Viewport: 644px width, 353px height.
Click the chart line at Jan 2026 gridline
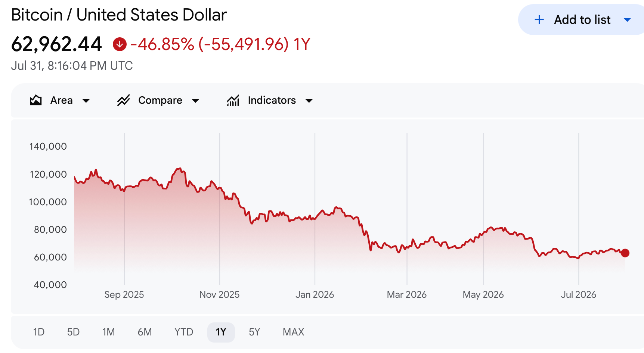315,219
